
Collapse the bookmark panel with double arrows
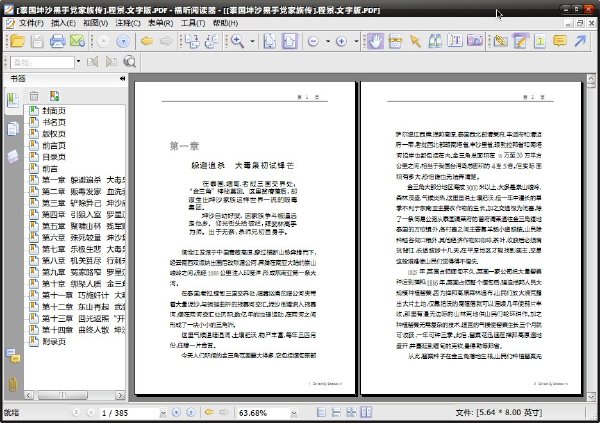pyautogui.click(x=122, y=78)
